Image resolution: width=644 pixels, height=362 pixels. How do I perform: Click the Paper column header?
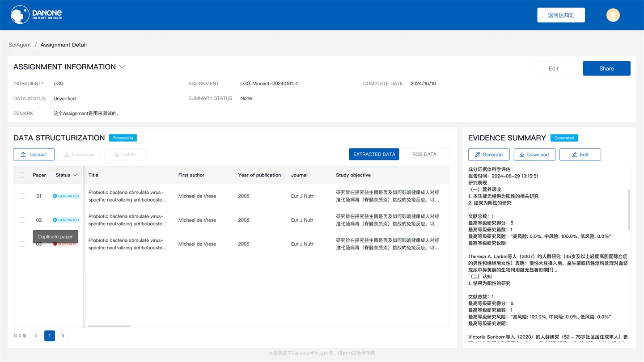pos(39,175)
